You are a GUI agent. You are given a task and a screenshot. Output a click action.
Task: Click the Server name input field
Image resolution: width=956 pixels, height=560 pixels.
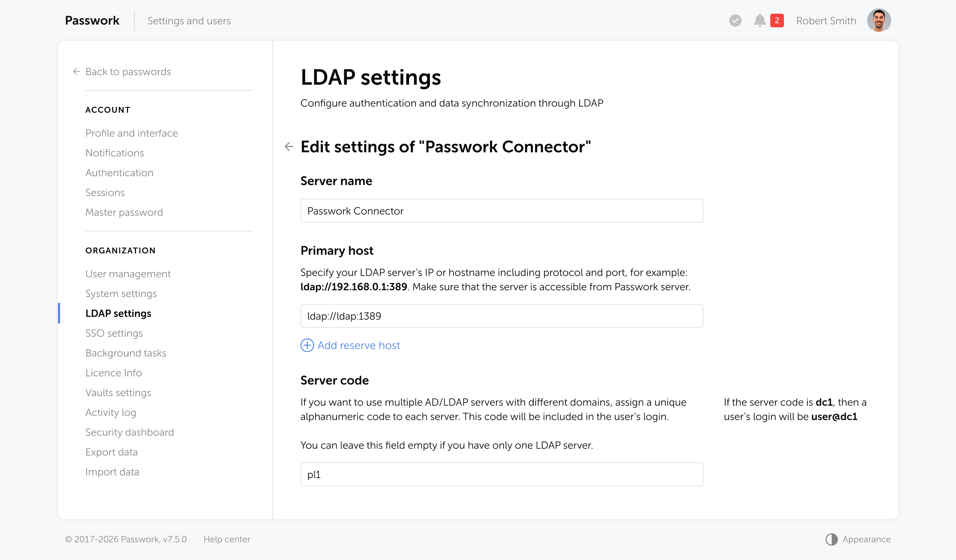point(501,211)
